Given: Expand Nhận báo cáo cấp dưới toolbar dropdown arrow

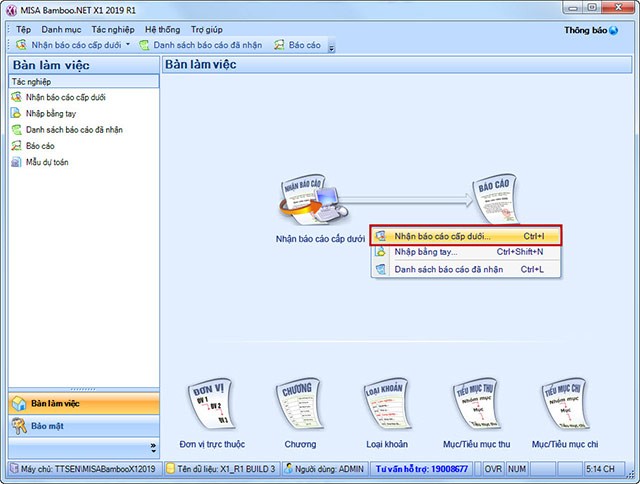Looking at the screenshot, I should 128,46.
